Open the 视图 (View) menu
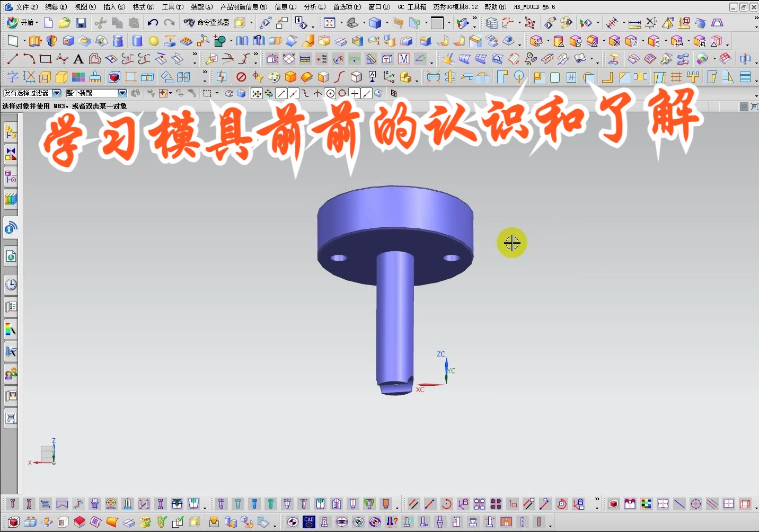This screenshot has height=532, width=759. coord(85,7)
